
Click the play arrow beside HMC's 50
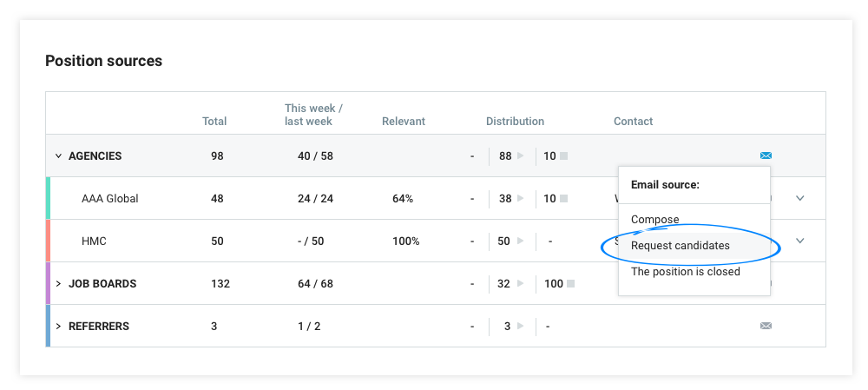(521, 241)
